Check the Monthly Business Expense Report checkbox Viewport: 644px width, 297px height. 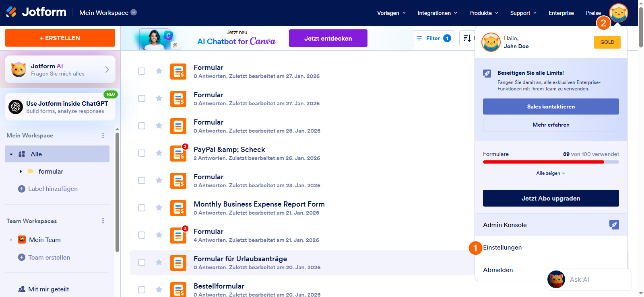[142, 208]
